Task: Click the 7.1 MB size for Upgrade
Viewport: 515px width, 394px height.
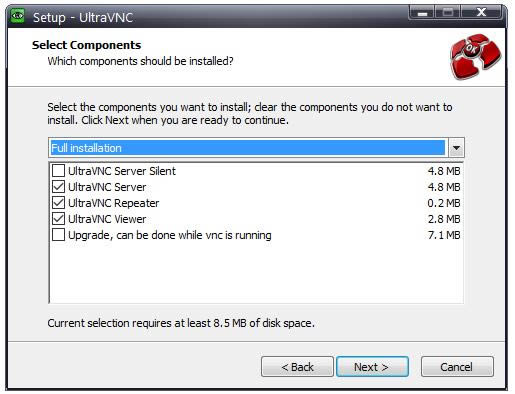Action: coord(444,235)
